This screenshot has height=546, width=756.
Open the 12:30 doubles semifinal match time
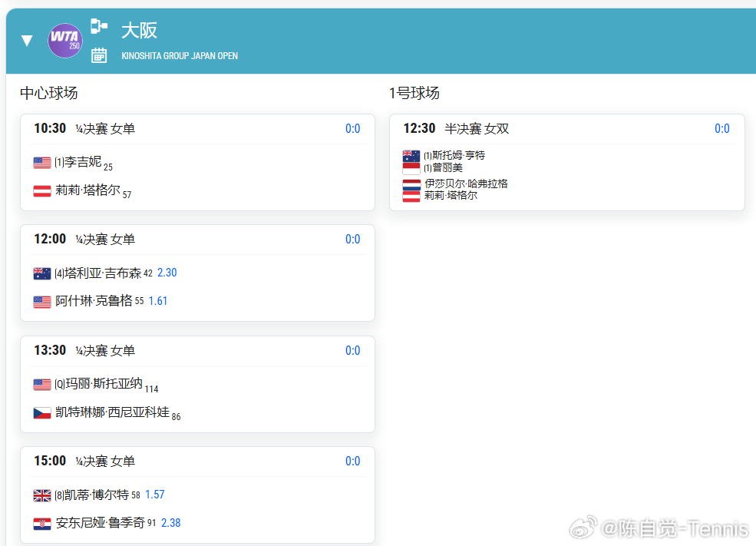click(419, 127)
